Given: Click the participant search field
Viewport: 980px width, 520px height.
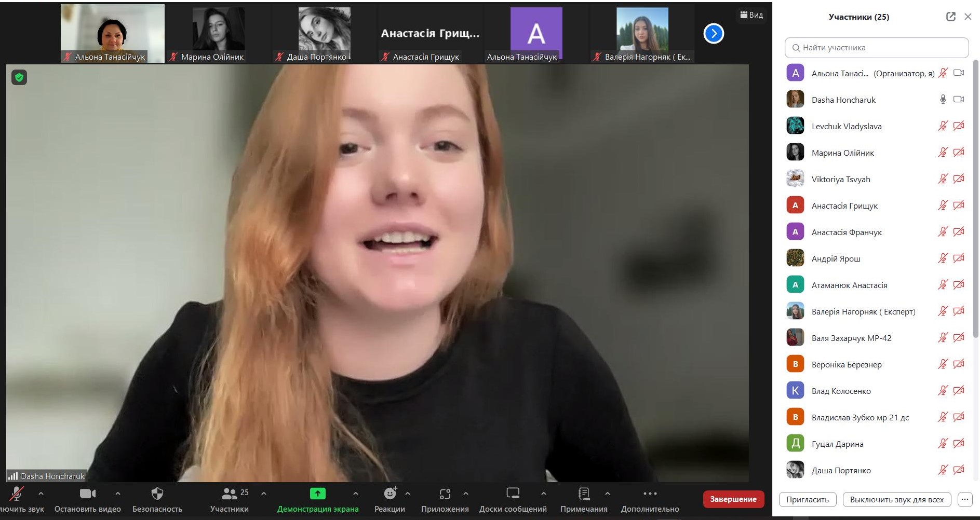Looking at the screenshot, I should 877,48.
